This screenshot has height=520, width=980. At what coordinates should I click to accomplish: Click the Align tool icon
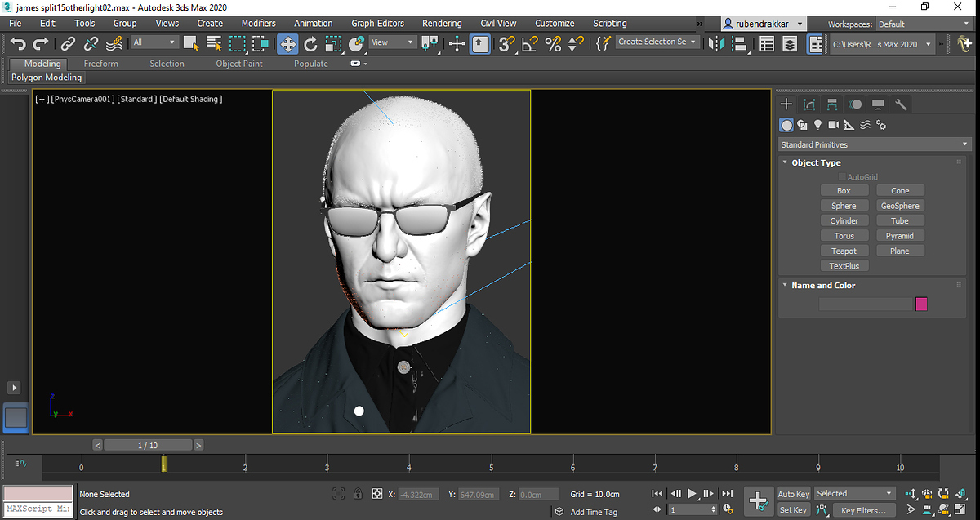[x=742, y=44]
